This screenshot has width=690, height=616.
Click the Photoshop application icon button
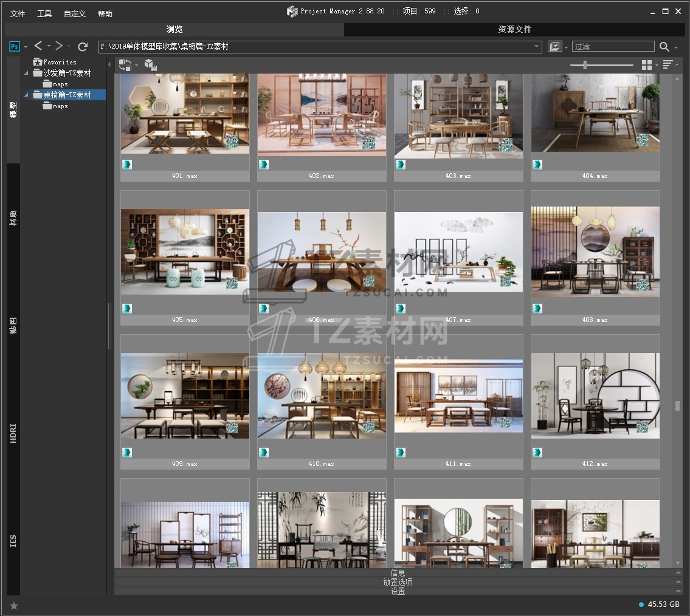click(x=15, y=46)
